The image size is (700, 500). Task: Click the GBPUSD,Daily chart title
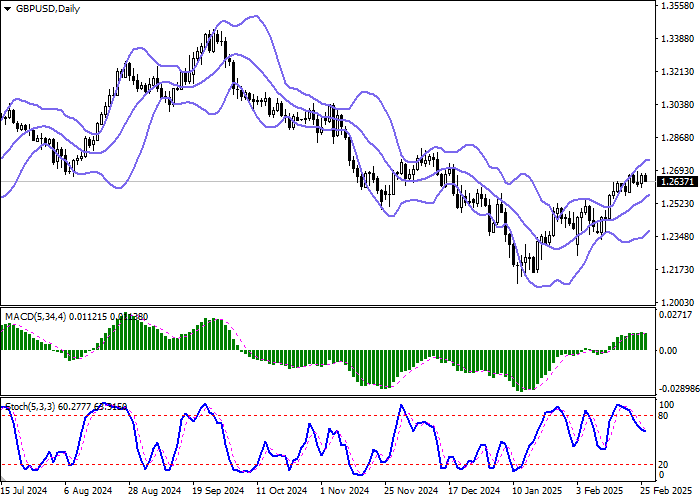coord(49,9)
